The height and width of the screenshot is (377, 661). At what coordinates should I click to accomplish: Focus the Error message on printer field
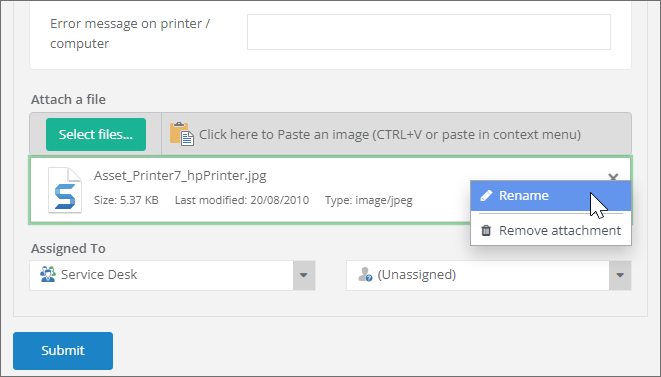click(x=429, y=32)
